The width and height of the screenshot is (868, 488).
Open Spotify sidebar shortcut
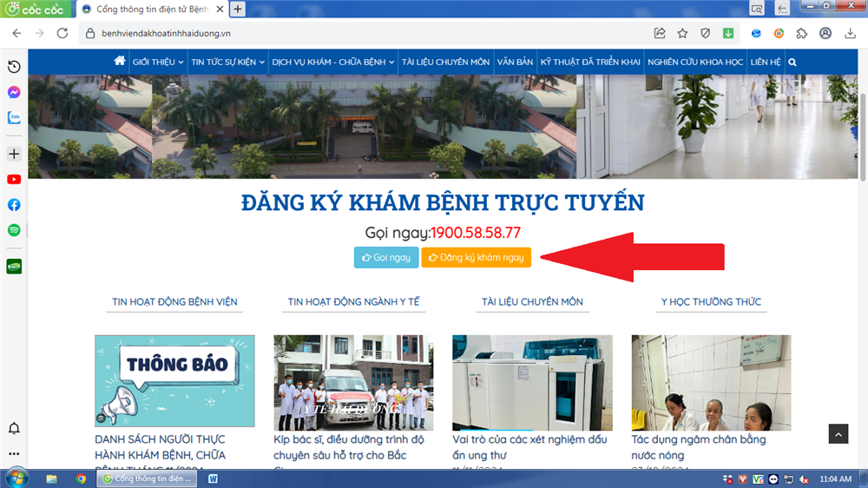pos(14,230)
